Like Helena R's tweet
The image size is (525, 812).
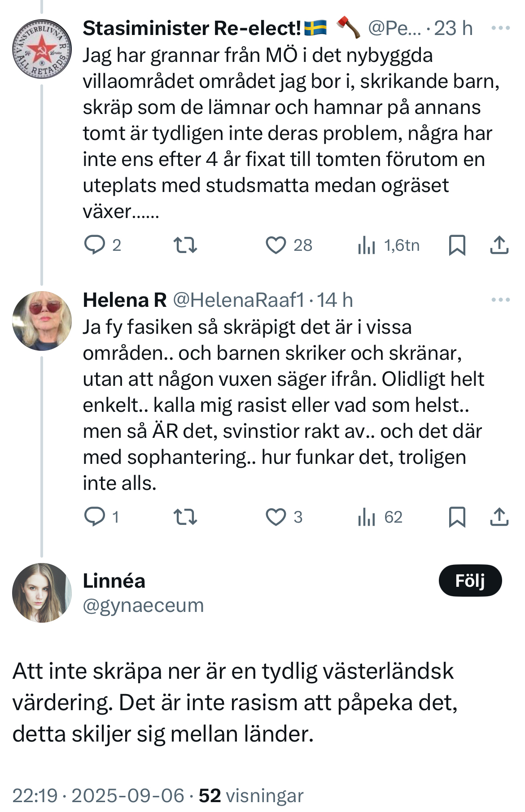point(276,517)
